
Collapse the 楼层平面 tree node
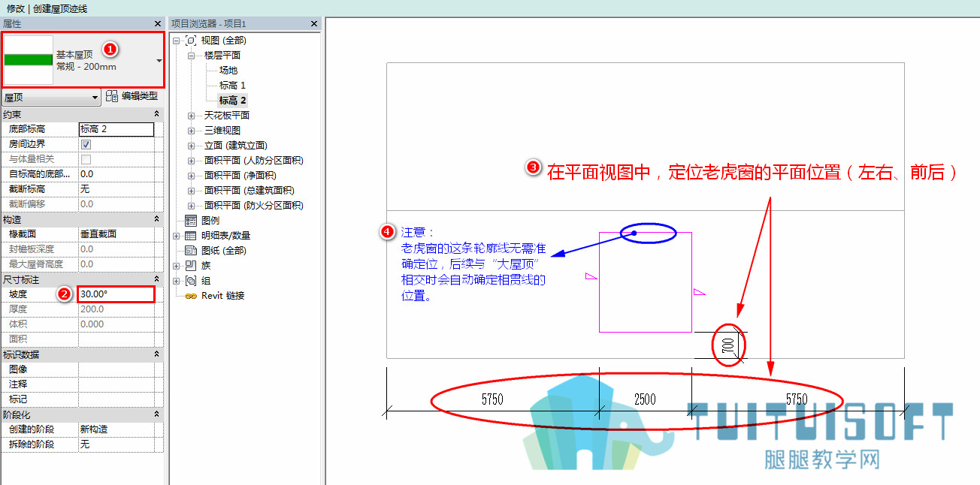tap(191, 56)
